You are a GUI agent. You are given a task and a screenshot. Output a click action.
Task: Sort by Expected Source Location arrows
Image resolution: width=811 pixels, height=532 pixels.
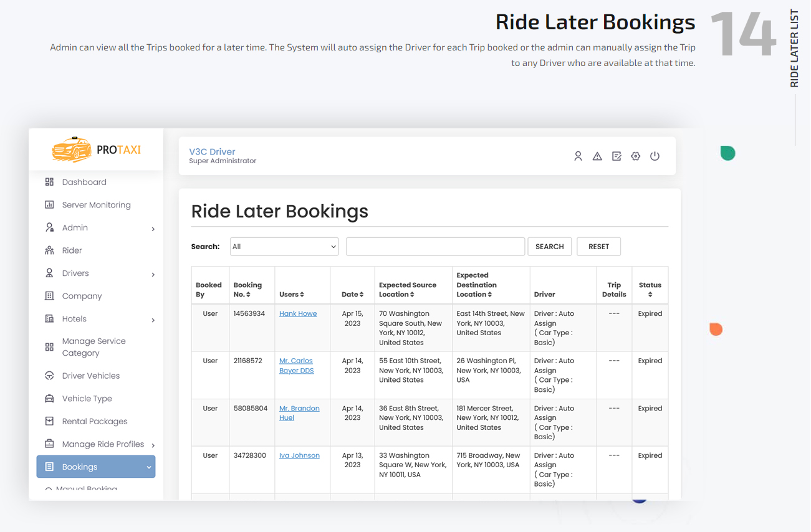(x=412, y=295)
